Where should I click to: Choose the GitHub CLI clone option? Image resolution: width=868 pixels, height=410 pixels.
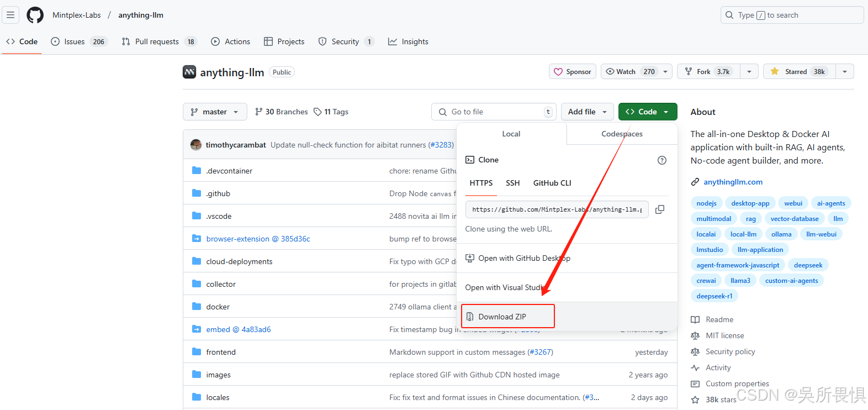coord(552,183)
